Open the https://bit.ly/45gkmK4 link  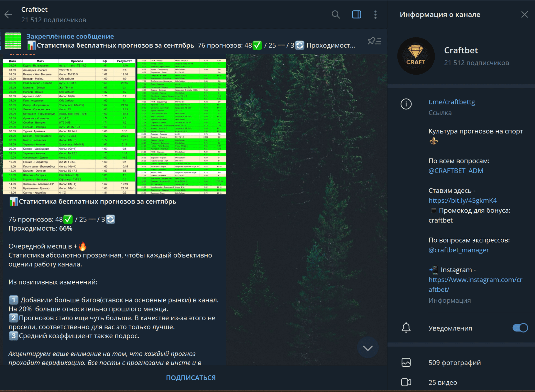click(462, 200)
